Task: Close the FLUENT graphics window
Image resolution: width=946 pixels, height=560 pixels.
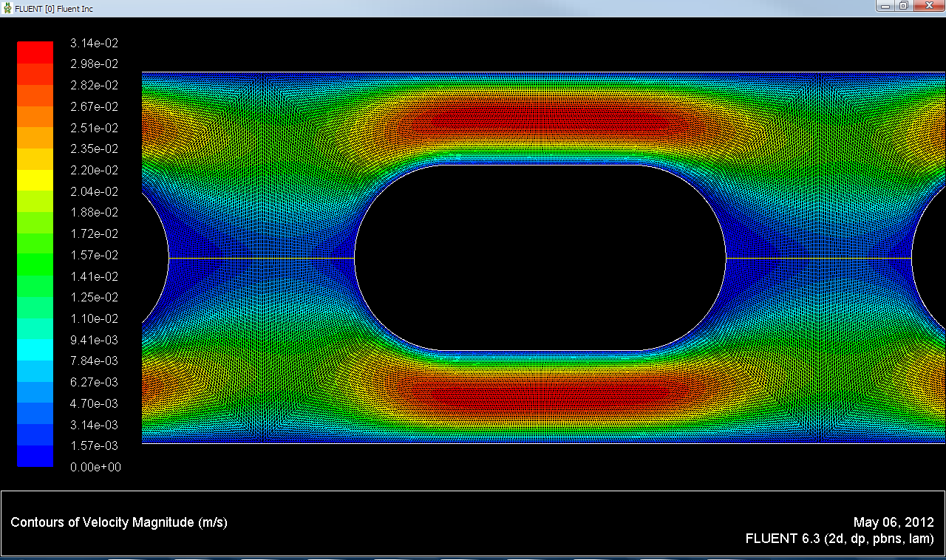Action: pos(928,6)
